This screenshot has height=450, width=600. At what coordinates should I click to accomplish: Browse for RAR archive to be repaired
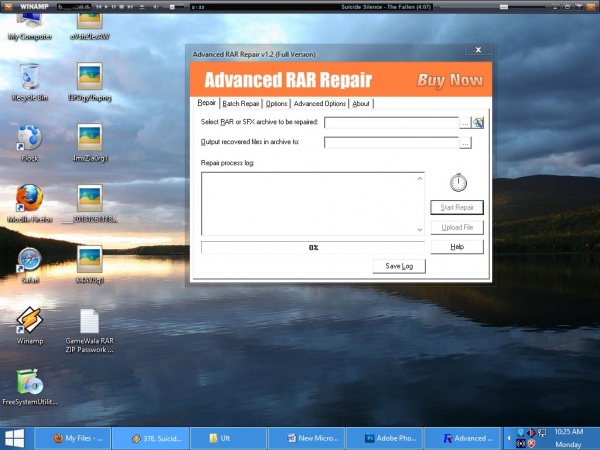pos(465,123)
